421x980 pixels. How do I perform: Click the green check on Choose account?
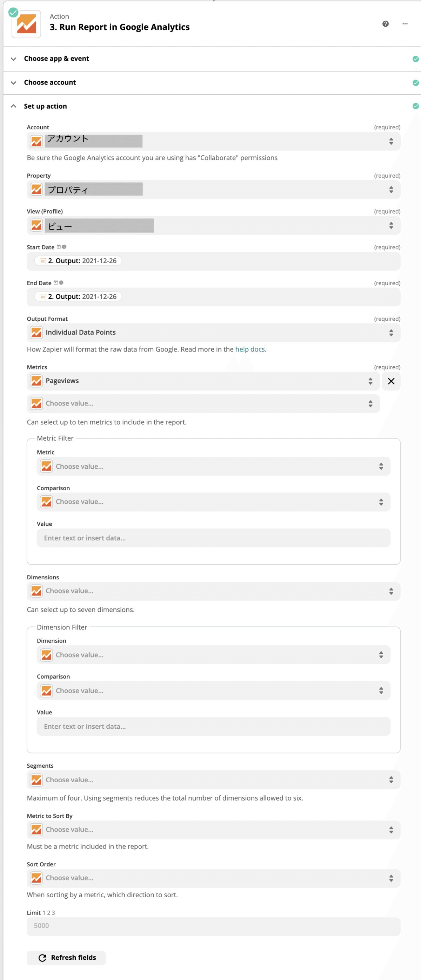(415, 83)
